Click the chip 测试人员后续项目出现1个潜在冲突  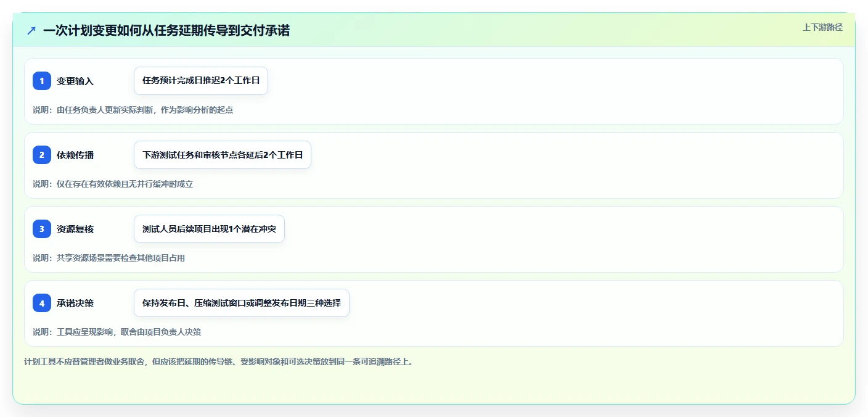(209, 229)
